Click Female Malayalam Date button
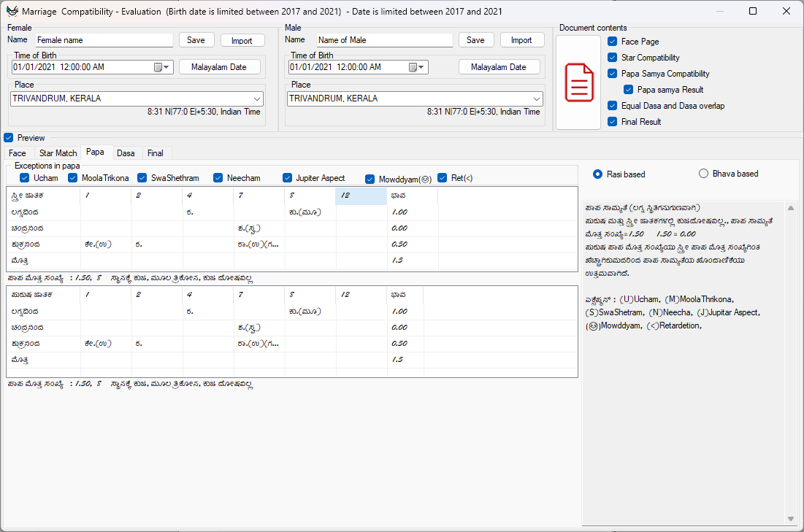The height and width of the screenshot is (532, 804). tap(219, 67)
